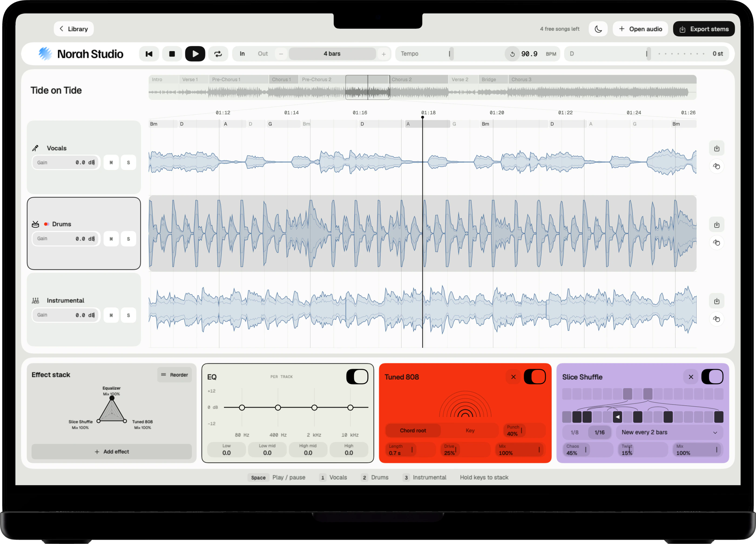Viewport: 756px width, 544px height.
Task: Reset the tempo with the circular arrow icon
Action: point(512,54)
